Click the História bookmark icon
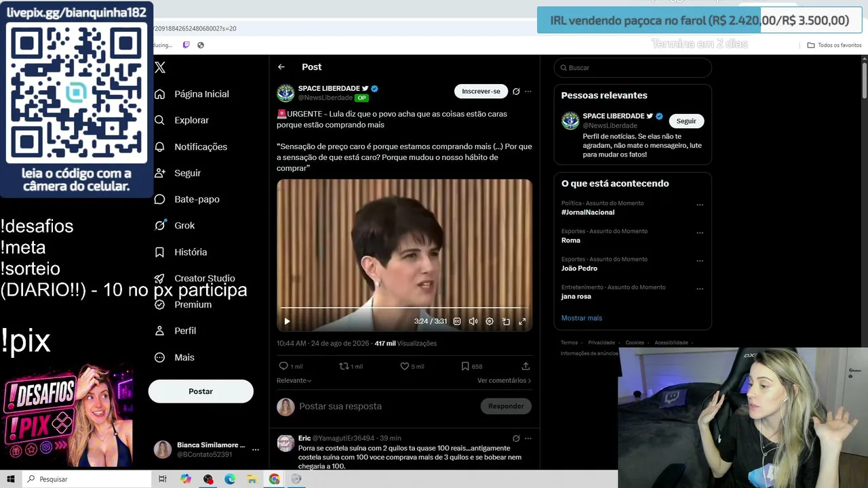 pos(160,251)
